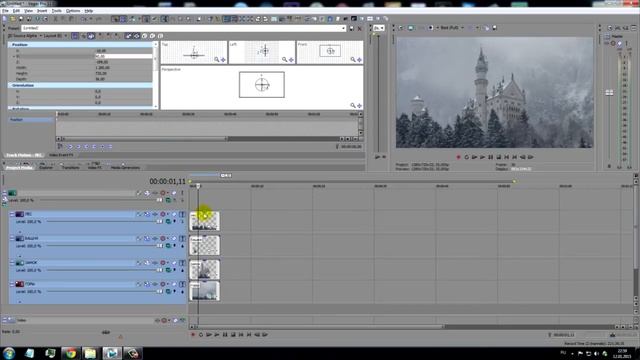
Task: Open compositing mode on second child track
Action: tap(169, 246)
